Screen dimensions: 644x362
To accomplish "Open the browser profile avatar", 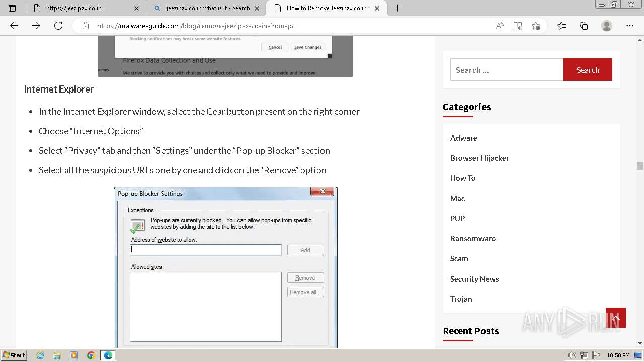I will point(607,26).
